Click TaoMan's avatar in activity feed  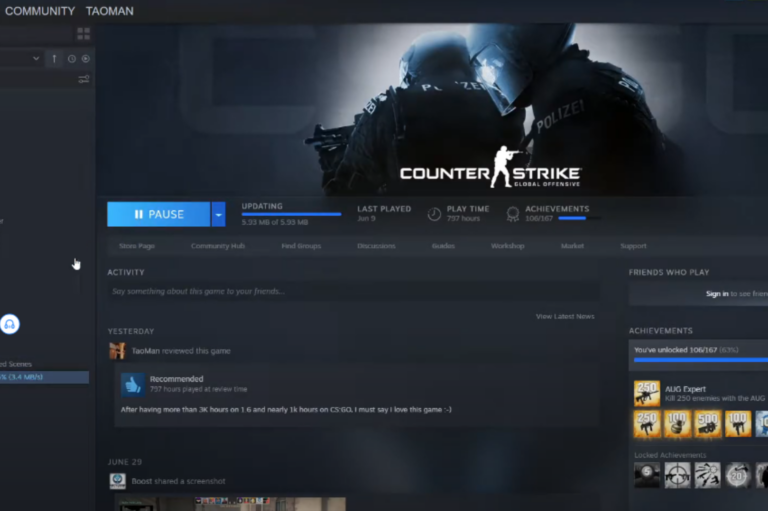coord(117,351)
